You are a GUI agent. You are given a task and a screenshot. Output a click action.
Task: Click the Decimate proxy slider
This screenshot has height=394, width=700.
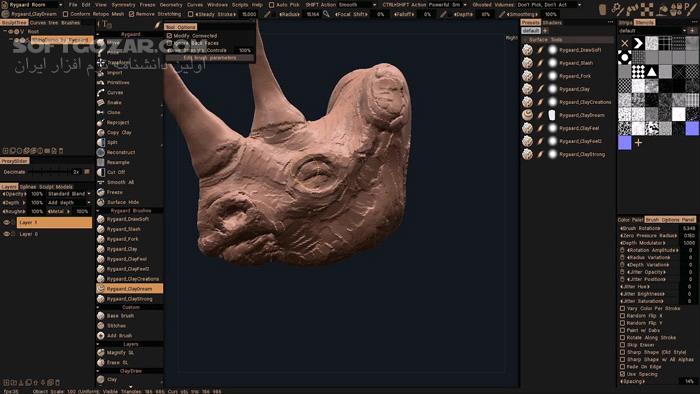tap(48, 172)
